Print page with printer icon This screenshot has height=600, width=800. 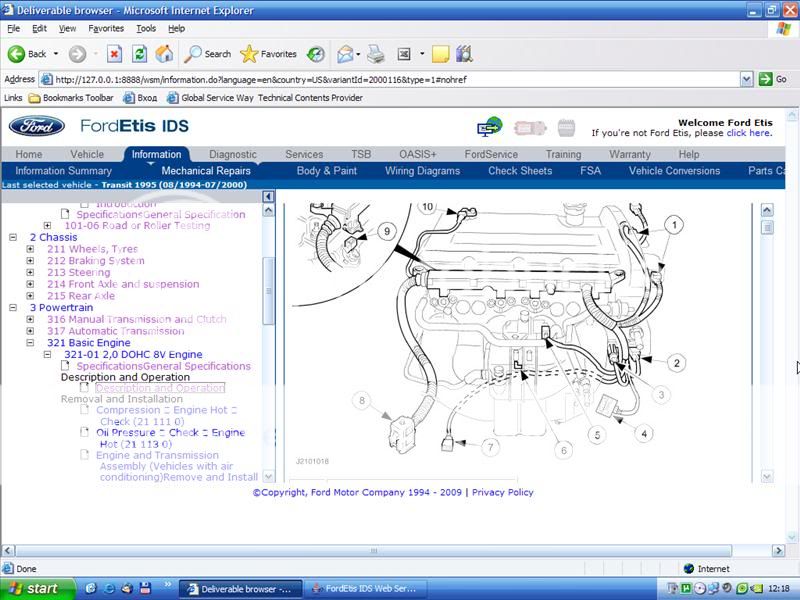[376, 54]
